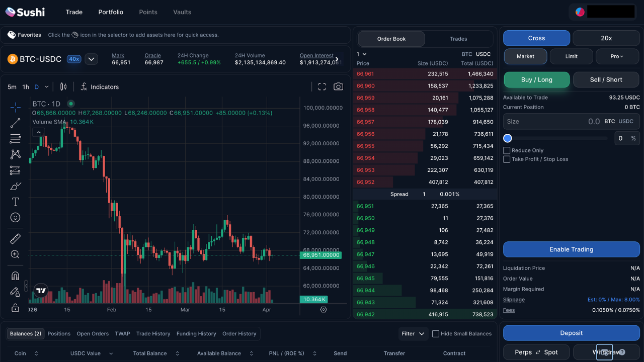Screen dimensions: 644x362
Task: Expand the BTC-USDC pair selector dropdown
Action: [x=91, y=59]
